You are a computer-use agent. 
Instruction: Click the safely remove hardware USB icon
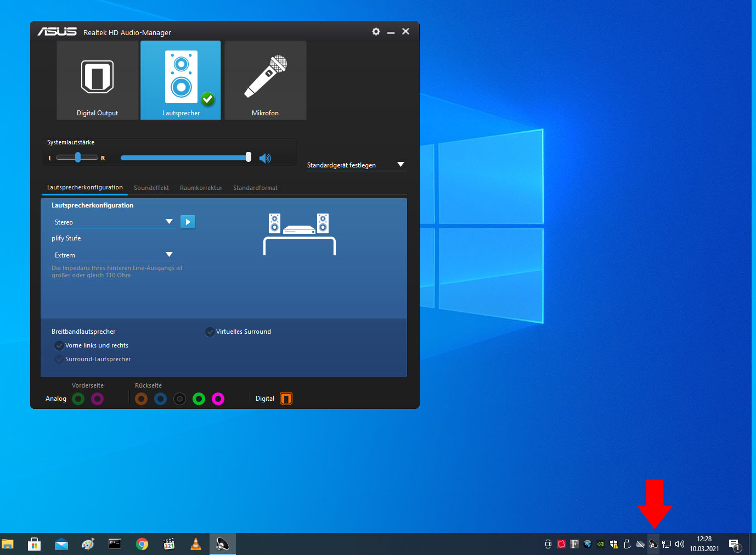627,544
